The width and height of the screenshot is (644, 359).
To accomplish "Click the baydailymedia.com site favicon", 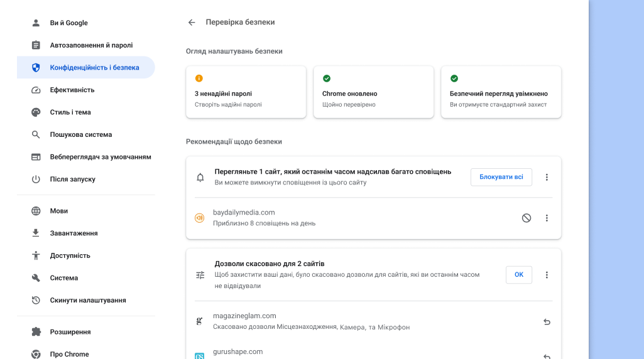I will [199, 218].
